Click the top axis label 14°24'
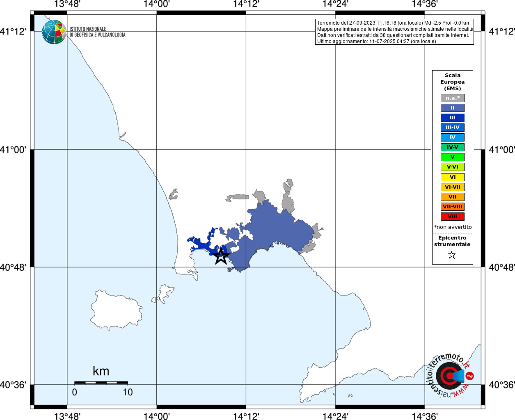The height and width of the screenshot is (420, 515). (336, 4)
